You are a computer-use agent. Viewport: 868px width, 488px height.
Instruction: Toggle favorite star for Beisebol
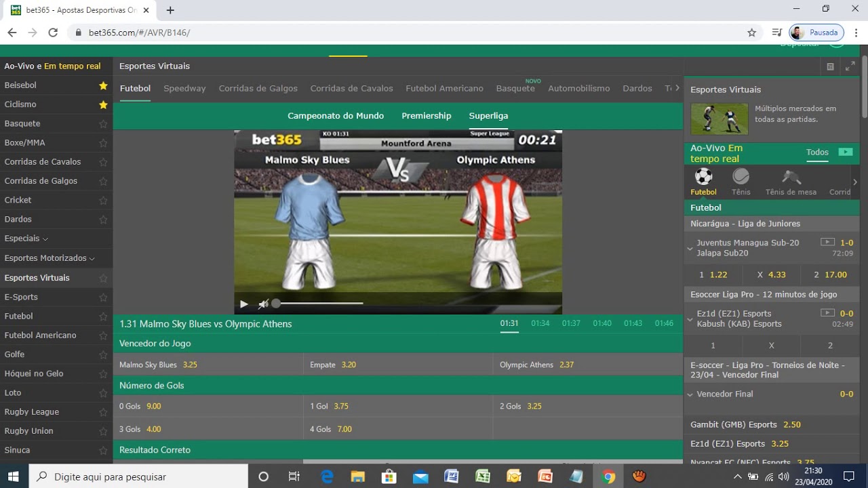103,85
